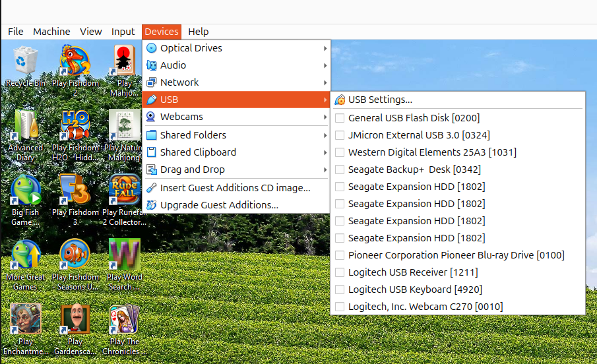Click the Network adapter icon in menu
Image resolution: width=597 pixels, height=364 pixels.
coord(152,82)
